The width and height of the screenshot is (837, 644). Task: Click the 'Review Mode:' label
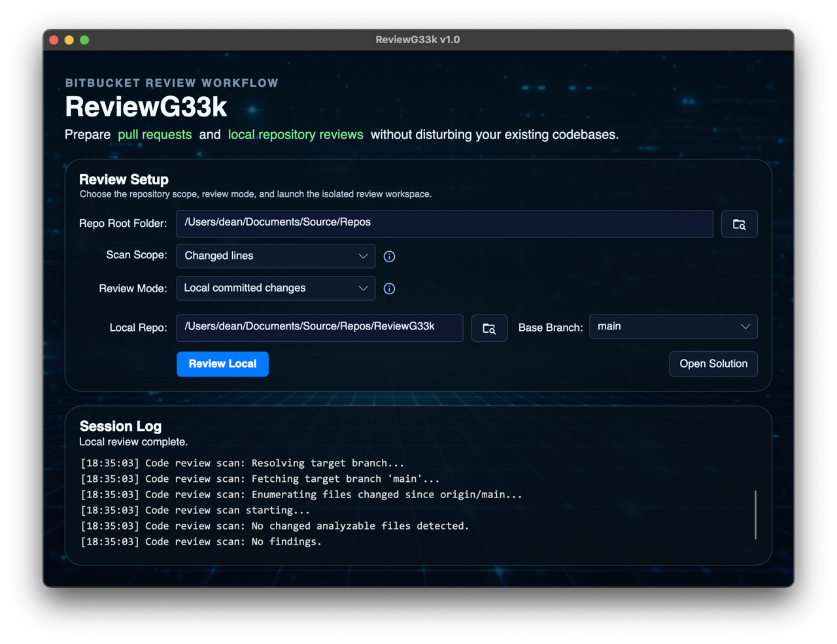(133, 288)
